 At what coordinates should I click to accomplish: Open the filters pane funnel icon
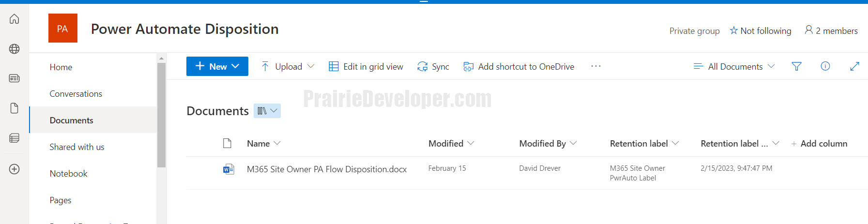(x=796, y=66)
